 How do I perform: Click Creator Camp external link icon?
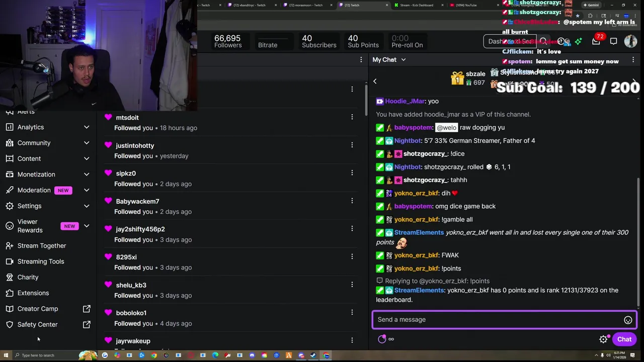(x=87, y=309)
